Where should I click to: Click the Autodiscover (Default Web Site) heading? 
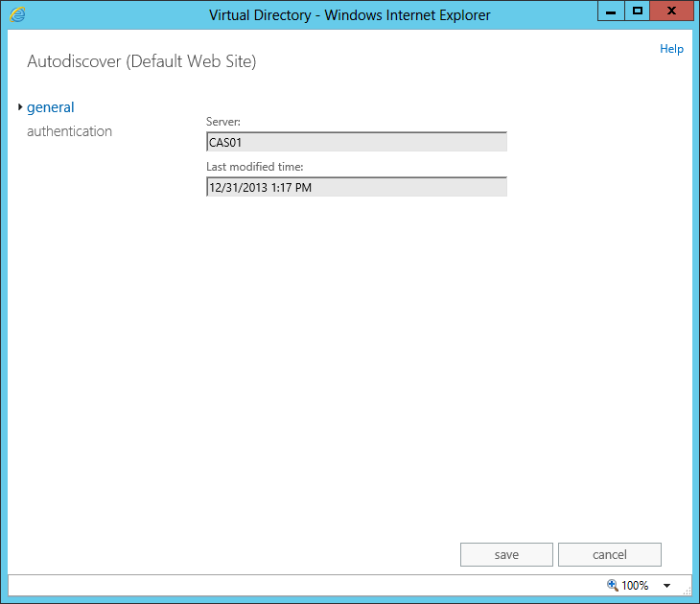142,61
